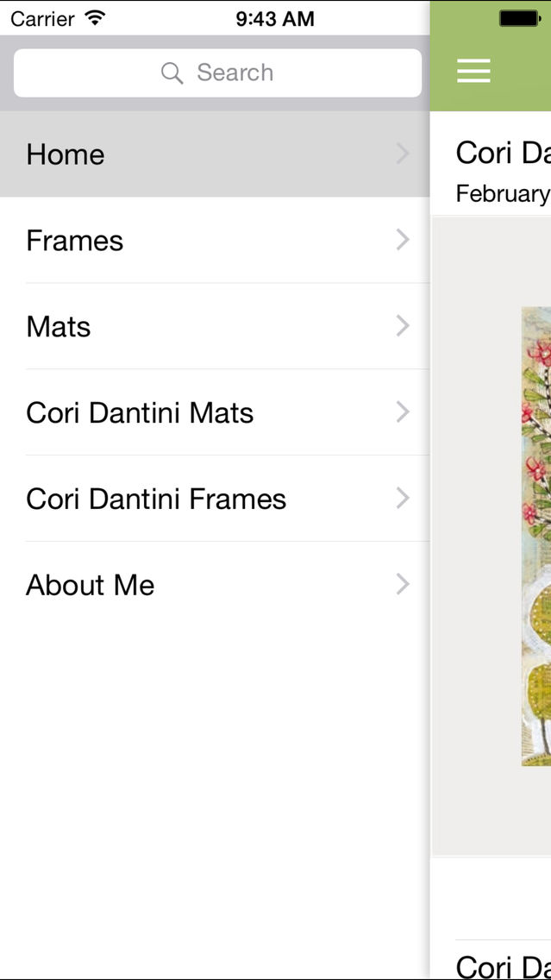Viewport: 551px width, 980px height.
Task: Open the Cori Da post title at top
Action: [x=503, y=154]
